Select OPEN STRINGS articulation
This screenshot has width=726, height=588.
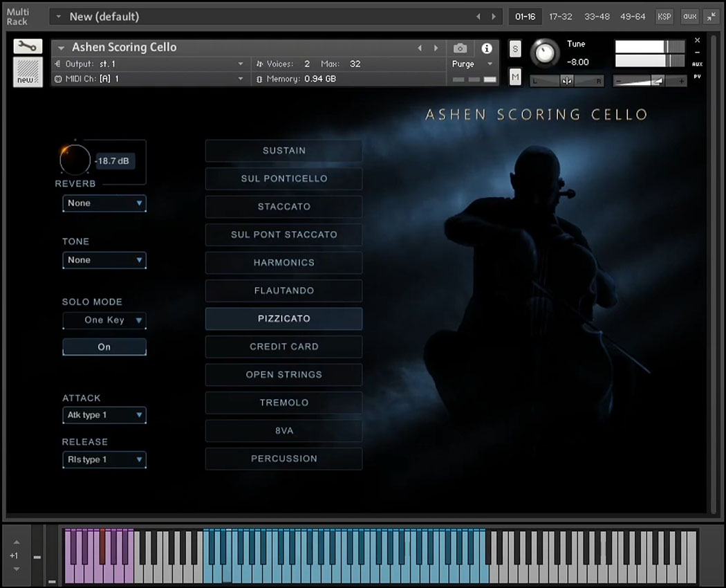283,374
